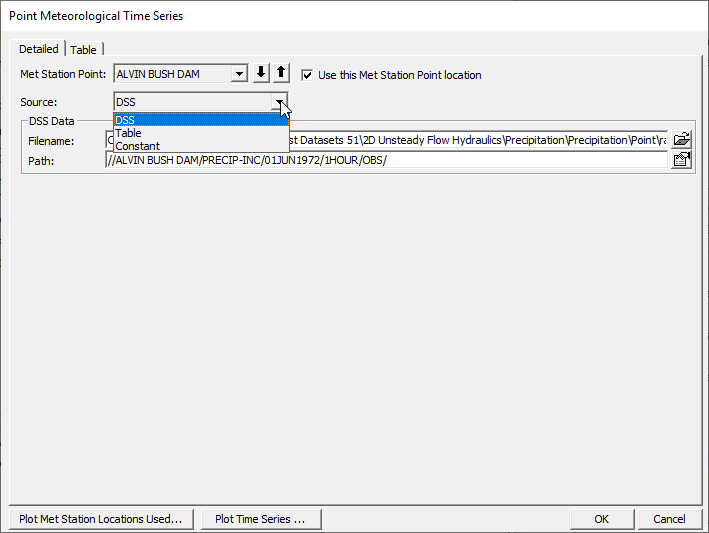Switch to the Detailed tab
Image resolution: width=709 pixels, height=533 pixels.
(38, 49)
